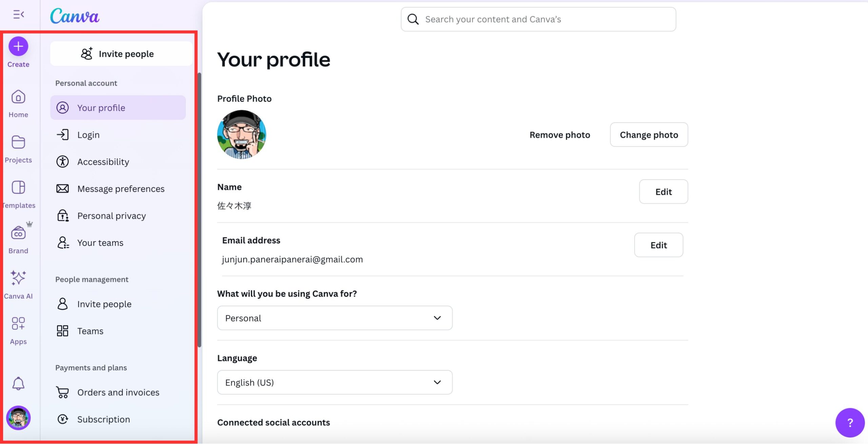Open Accessibility settings

coord(118,162)
